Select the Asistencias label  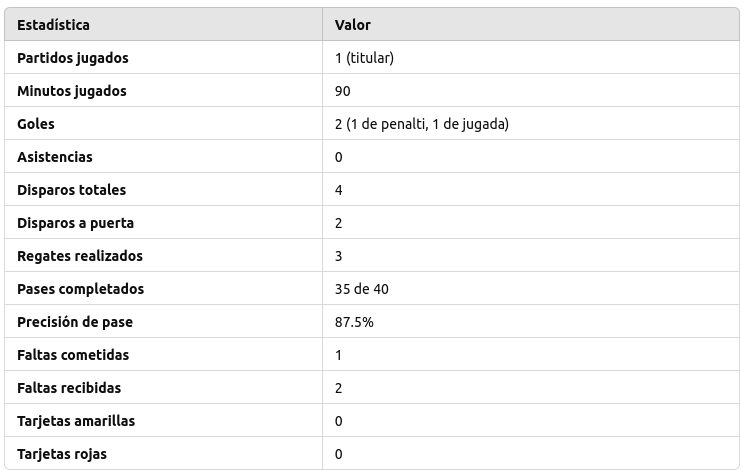click(55, 157)
